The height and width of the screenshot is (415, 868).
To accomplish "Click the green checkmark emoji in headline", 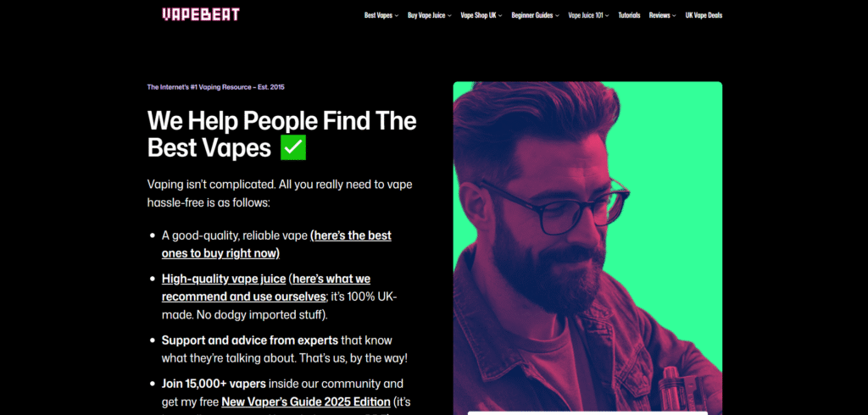I will tap(293, 148).
